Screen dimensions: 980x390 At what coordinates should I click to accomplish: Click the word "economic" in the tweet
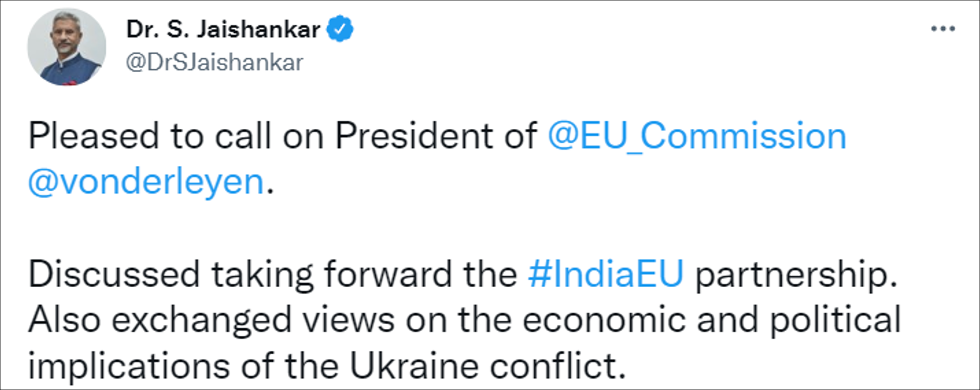(x=604, y=320)
